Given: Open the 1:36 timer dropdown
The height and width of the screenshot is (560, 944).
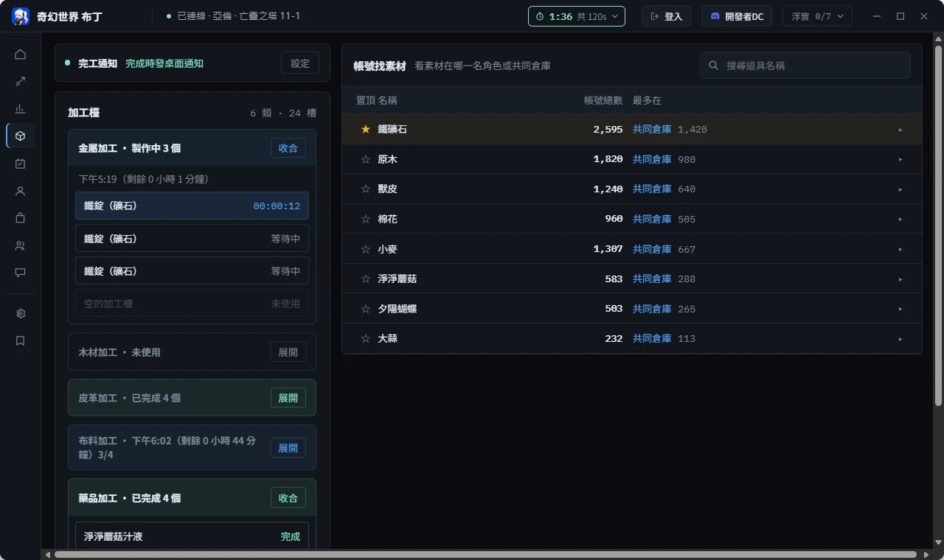Looking at the screenshot, I should [577, 16].
